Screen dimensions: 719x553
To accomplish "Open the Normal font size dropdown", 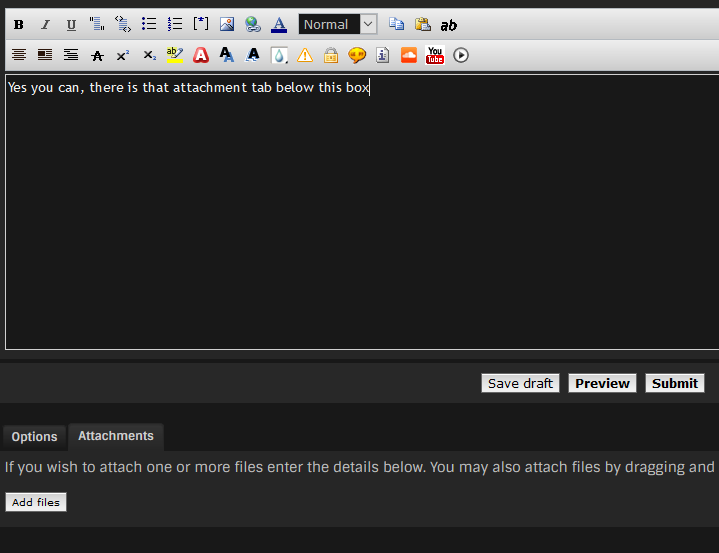I will (x=337, y=25).
